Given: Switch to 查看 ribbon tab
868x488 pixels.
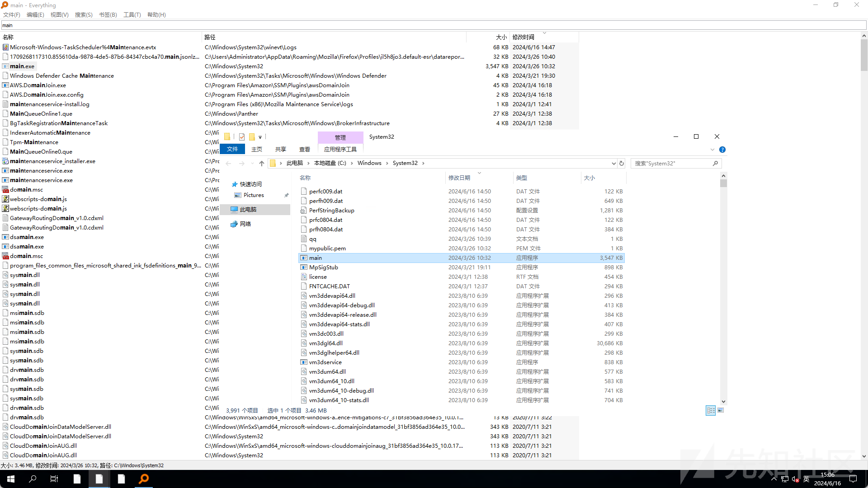Looking at the screenshot, I should click(x=305, y=149).
